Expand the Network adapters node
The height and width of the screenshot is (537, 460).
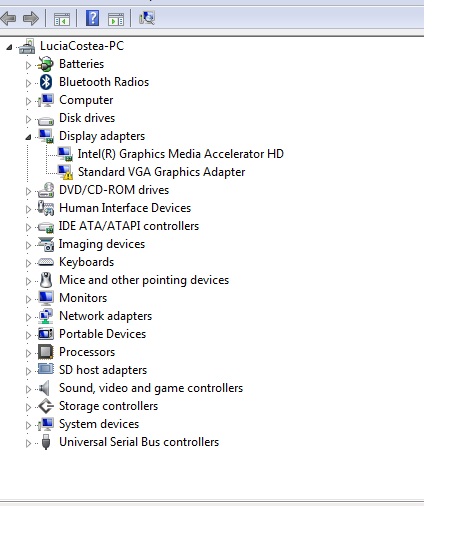tap(28, 317)
